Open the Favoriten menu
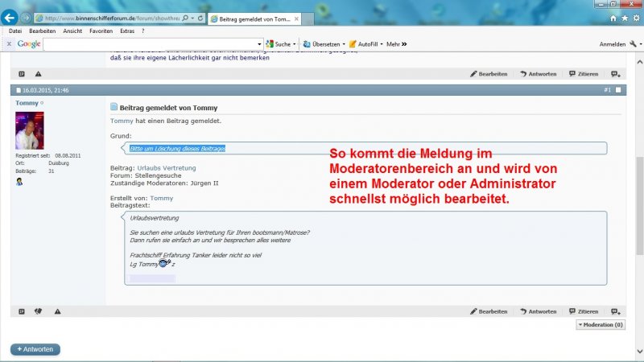The width and height of the screenshot is (644, 362). pos(101,31)
